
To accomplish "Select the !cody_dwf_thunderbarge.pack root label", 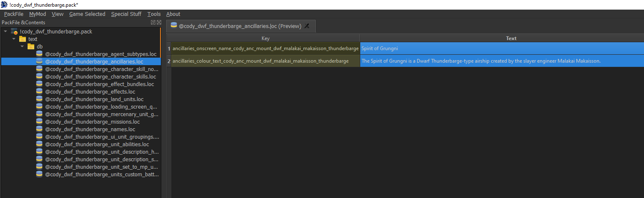I will pyautogui.click(x=56, y=31).
